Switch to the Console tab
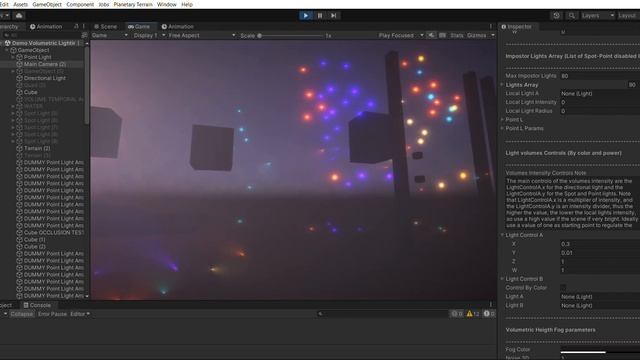This screenshot has width=640, height=360. click(37, 305)
